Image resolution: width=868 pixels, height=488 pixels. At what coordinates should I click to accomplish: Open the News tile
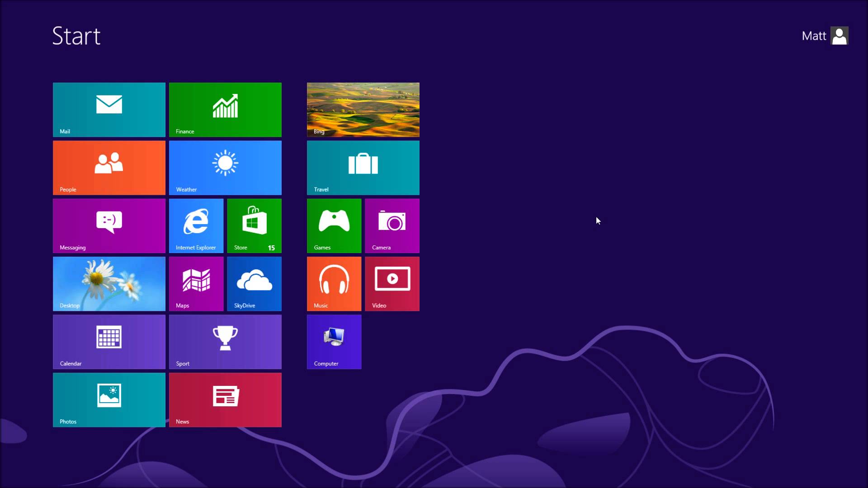click(x=225, y=400)
